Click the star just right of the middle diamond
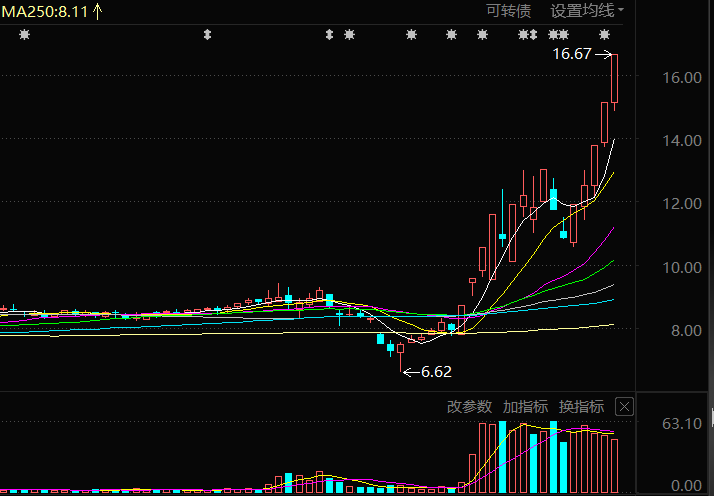 tap(349, 35)
